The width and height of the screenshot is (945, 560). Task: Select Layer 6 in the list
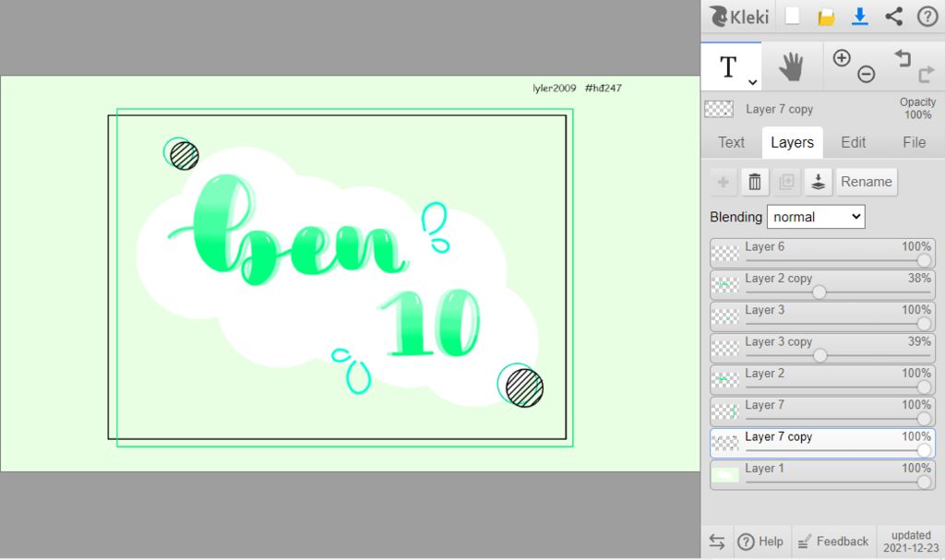click(822, 253)
